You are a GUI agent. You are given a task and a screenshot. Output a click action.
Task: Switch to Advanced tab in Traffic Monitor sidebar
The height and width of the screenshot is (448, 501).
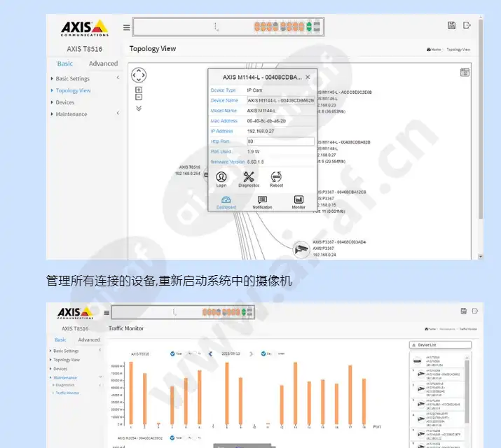pos(89,339)
